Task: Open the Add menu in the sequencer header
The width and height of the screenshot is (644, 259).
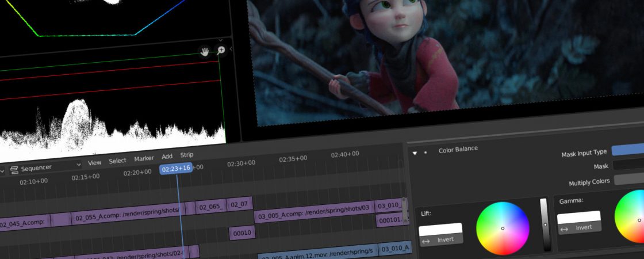Action: [167, 157]
